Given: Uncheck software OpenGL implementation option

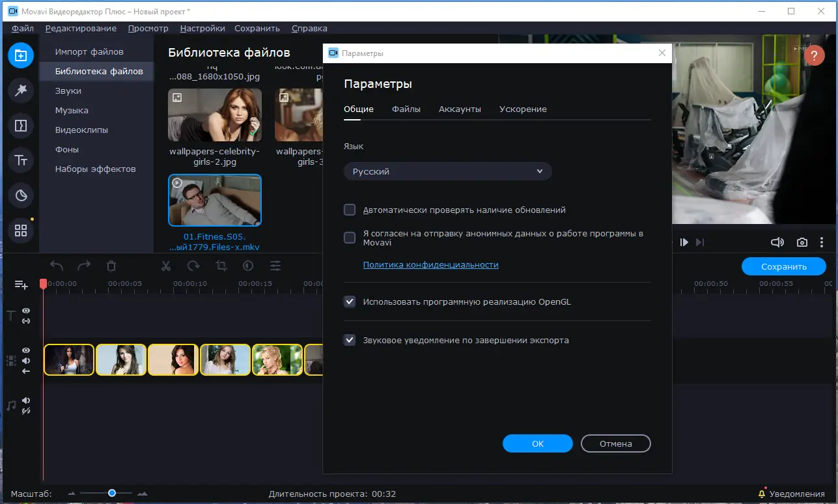Looking at the screenshot, I should click(350, 301).
